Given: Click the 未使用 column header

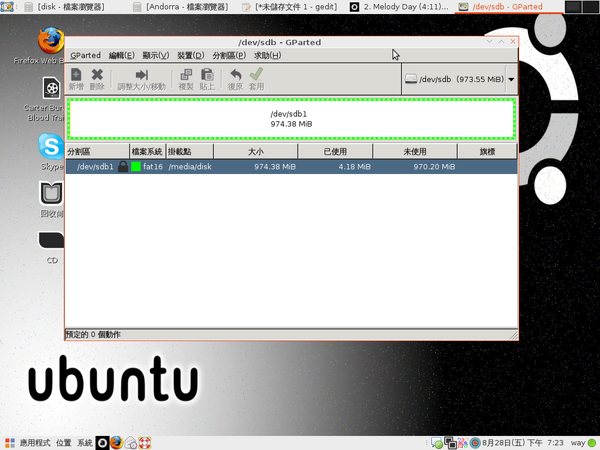Looking at the screenshot, I should tap(415, 152).
